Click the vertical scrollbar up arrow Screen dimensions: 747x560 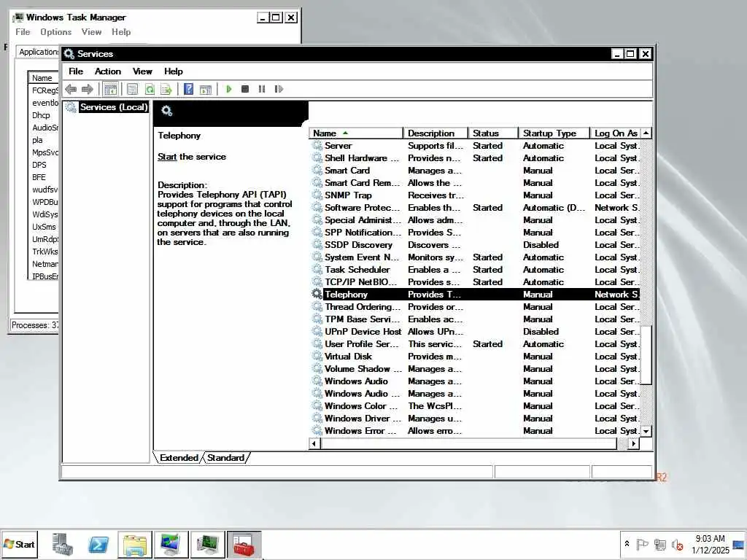[x=646, y=133]
